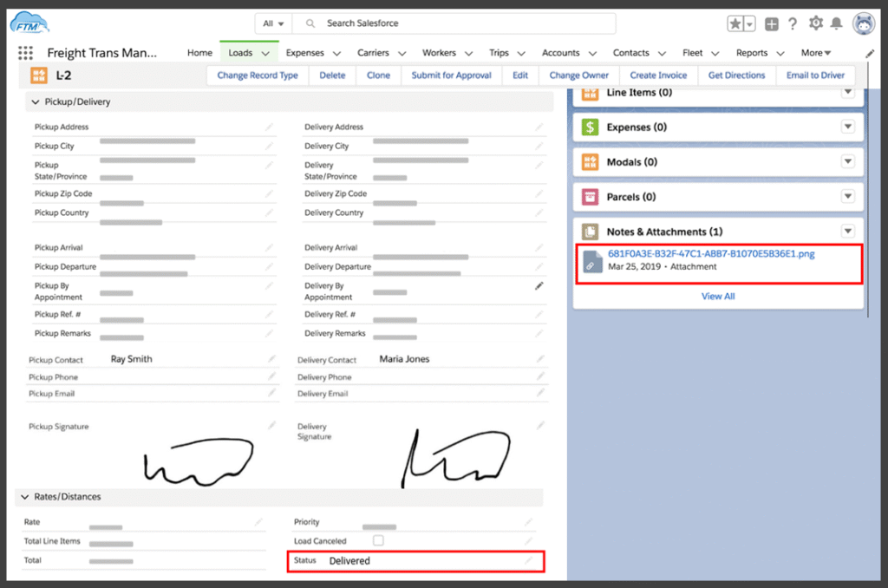Collapse the Rates/Distances section
Image resolution: width=888 pixels, height=588 pixels.
click(23, 497)
